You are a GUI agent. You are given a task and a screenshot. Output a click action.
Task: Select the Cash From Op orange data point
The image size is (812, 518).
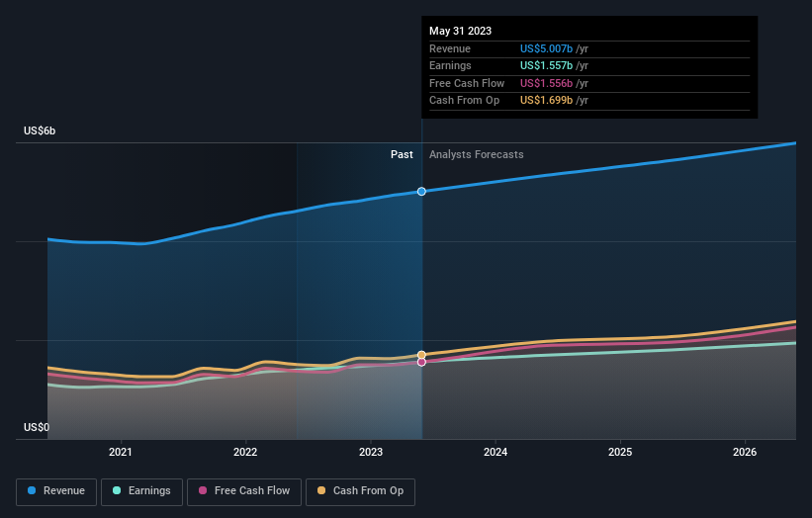click(x=421, y=355)
